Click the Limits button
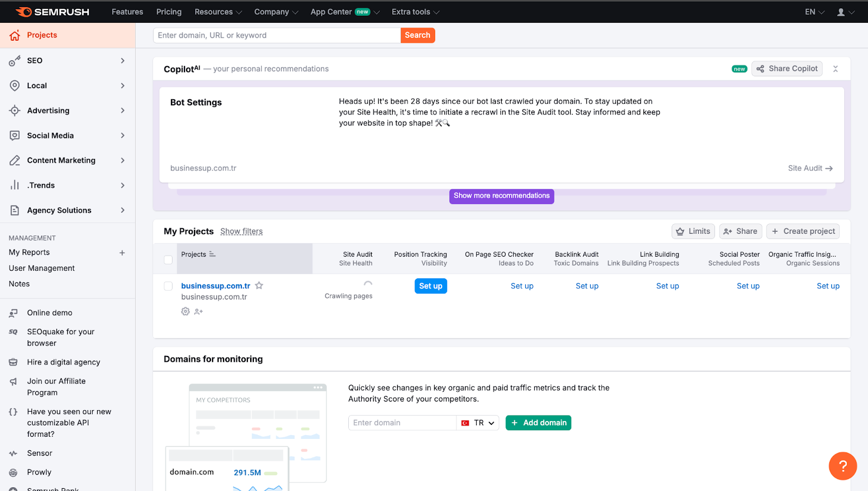 (x=693, y=232)
